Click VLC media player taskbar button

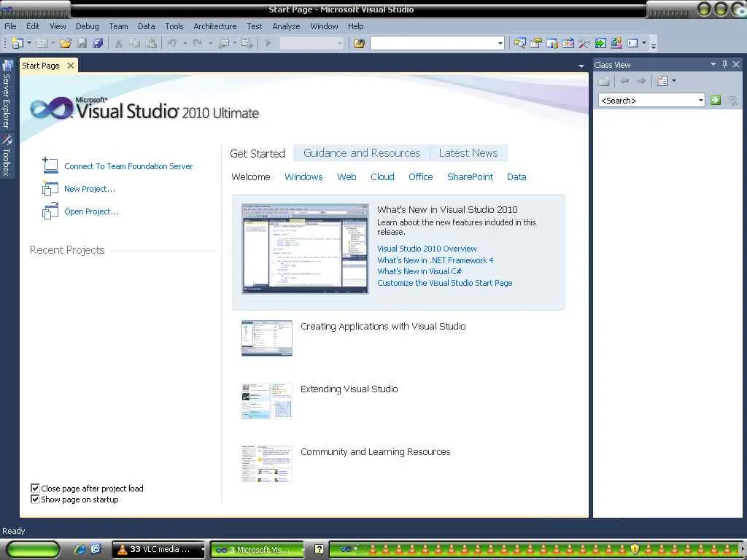pos(158,550)
